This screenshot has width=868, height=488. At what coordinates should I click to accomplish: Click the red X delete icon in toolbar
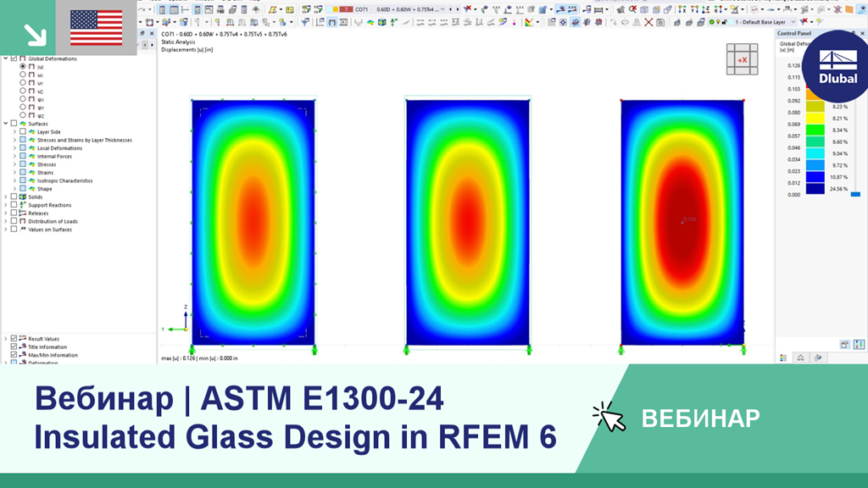click(648, 22)
